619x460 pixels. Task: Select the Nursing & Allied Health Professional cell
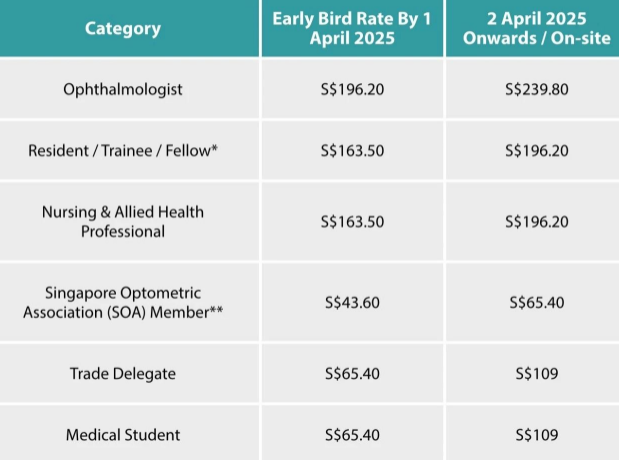tap(123, 222)
